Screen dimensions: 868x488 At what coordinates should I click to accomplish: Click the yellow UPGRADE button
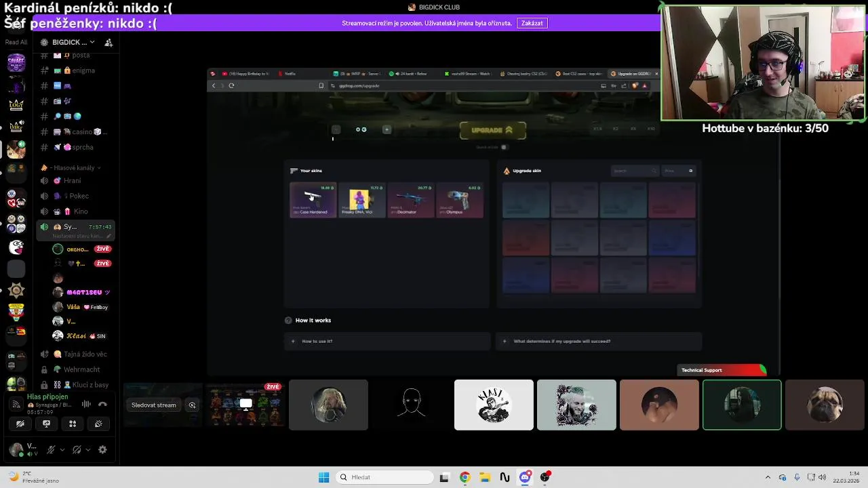point(493,130)
